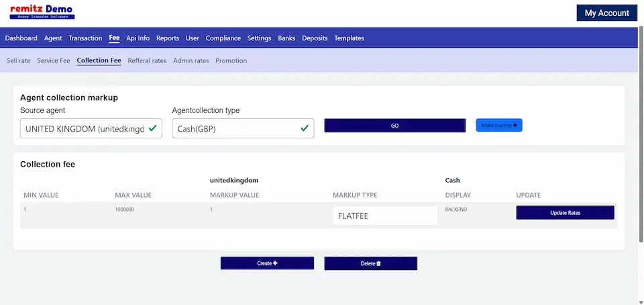Open the Source agent dropdown

coord(91,128)
